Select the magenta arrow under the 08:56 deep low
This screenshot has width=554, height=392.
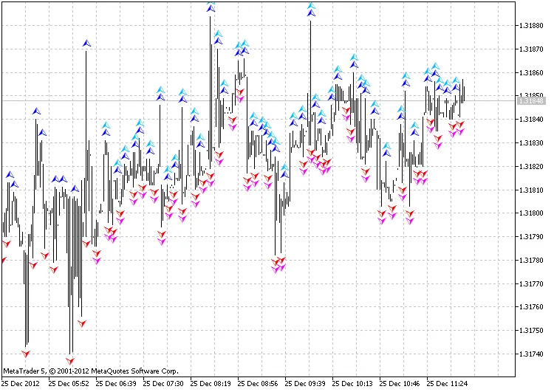(x=276, y=269)
